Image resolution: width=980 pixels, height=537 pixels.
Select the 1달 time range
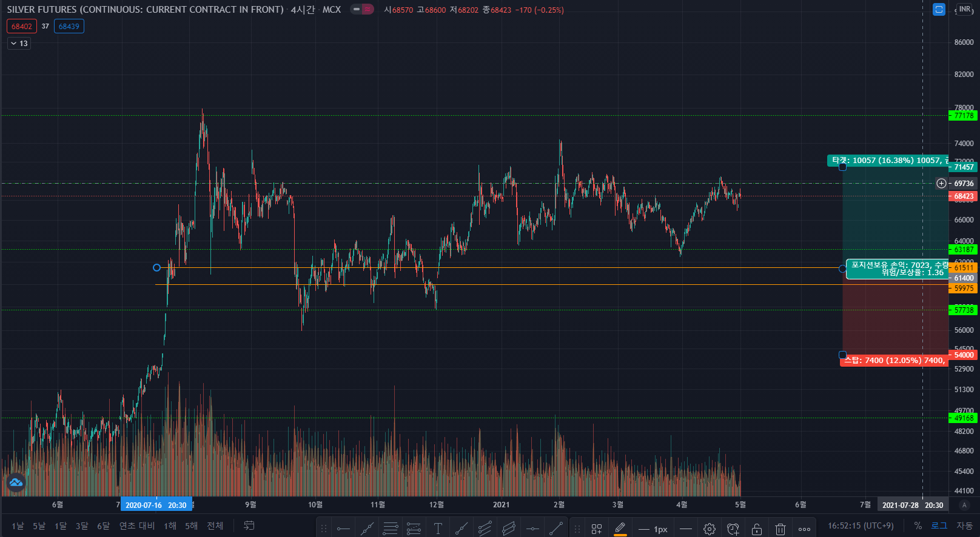61,525
